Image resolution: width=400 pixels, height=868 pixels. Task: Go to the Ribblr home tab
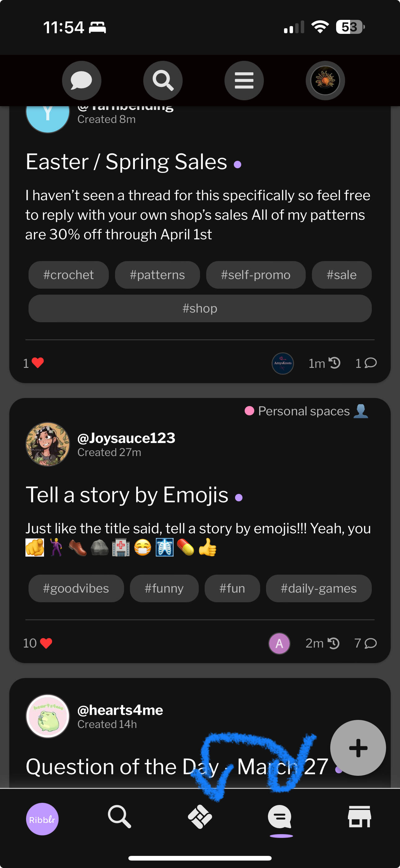[42, 819]
